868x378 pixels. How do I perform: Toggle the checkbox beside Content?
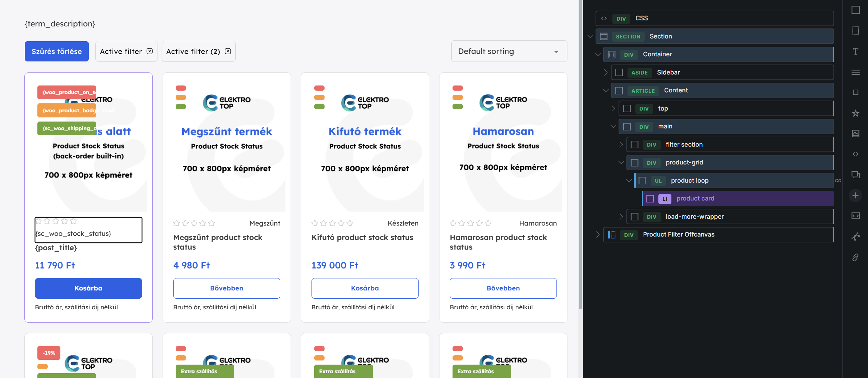pyautogui.click(x=619, y=90)
